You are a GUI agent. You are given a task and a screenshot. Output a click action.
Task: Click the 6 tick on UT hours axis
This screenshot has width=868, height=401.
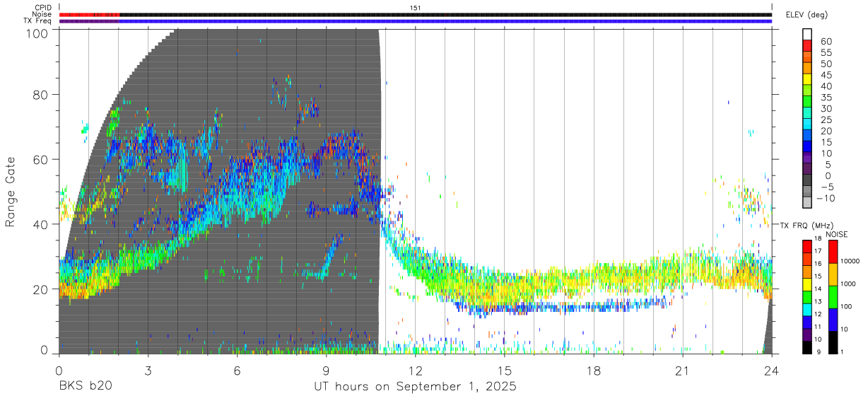click(x=237, y=370)
